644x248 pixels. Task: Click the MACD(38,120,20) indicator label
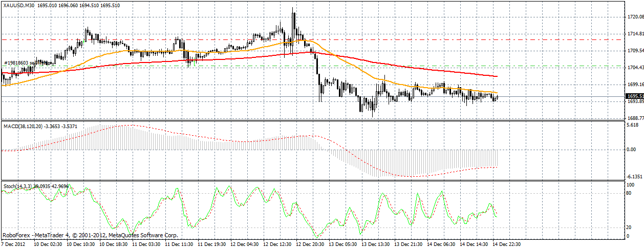pos(22,126)
